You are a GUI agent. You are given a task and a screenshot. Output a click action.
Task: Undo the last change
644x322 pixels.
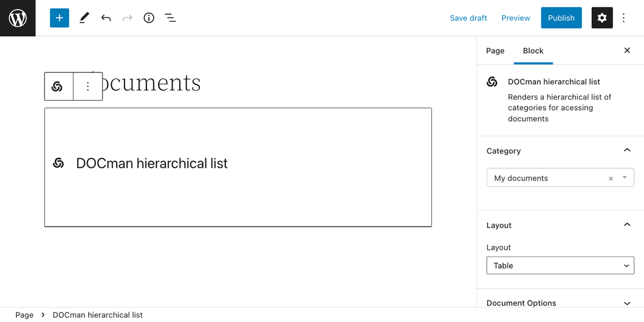click(106, 18)
